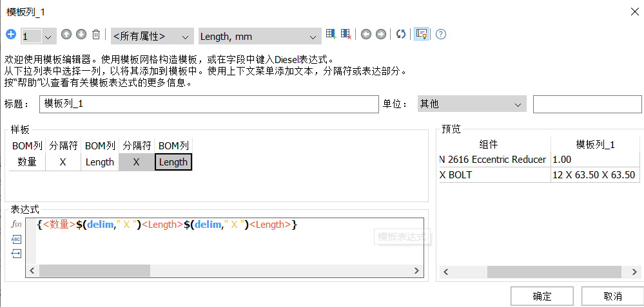Open the column number dropdown showing 1
This screenshot has height=307, width=644.
coord(39,37)
